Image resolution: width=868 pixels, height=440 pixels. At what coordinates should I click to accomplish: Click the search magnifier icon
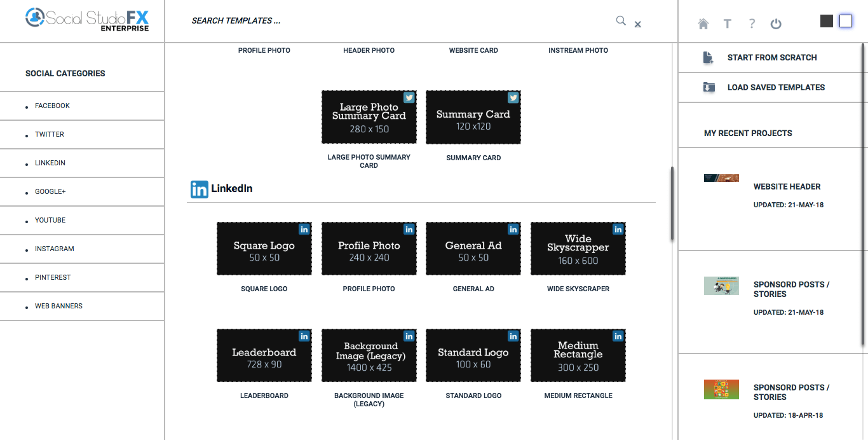621,20
